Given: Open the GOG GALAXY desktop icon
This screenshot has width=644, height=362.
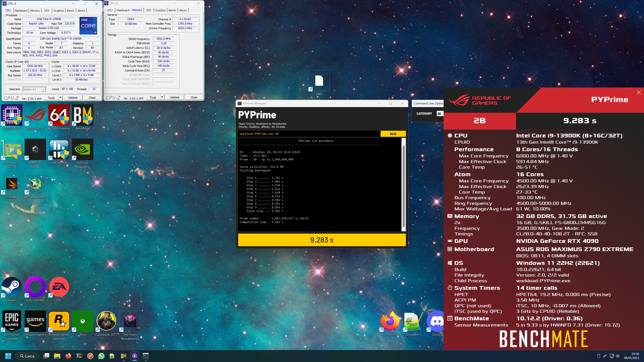Looking at the screenshot, I should coord(35,289).
